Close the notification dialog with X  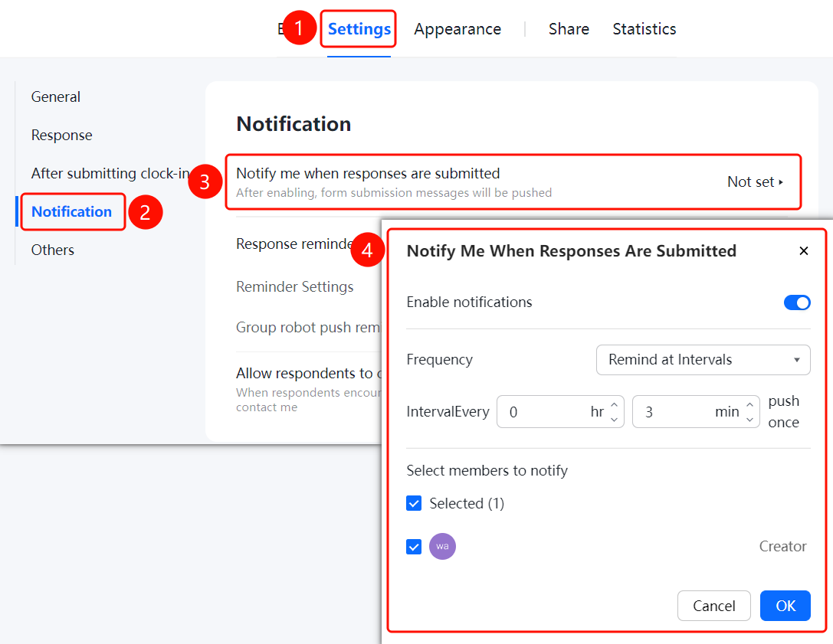click(803, 250)
